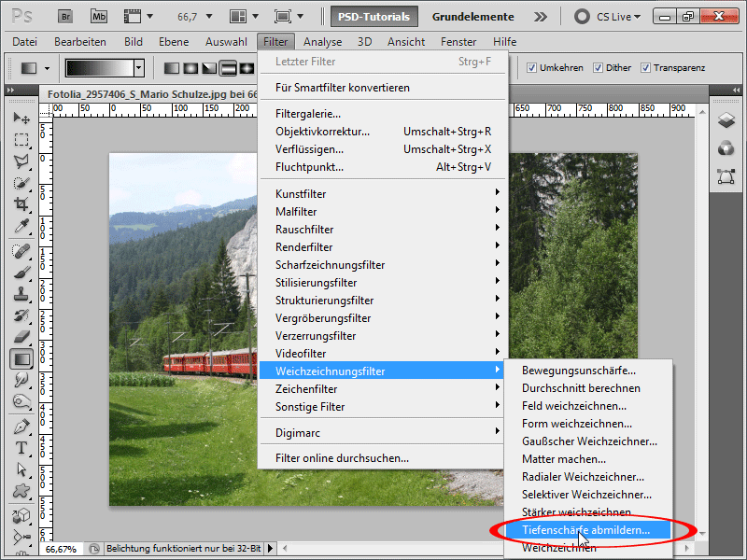Click the zoom percentage field 66,67%

tap(61, 549)
